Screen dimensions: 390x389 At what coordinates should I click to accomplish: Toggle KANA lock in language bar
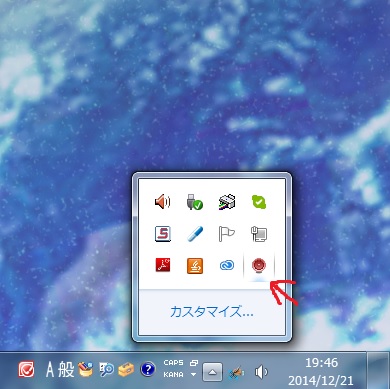(173, 375)
